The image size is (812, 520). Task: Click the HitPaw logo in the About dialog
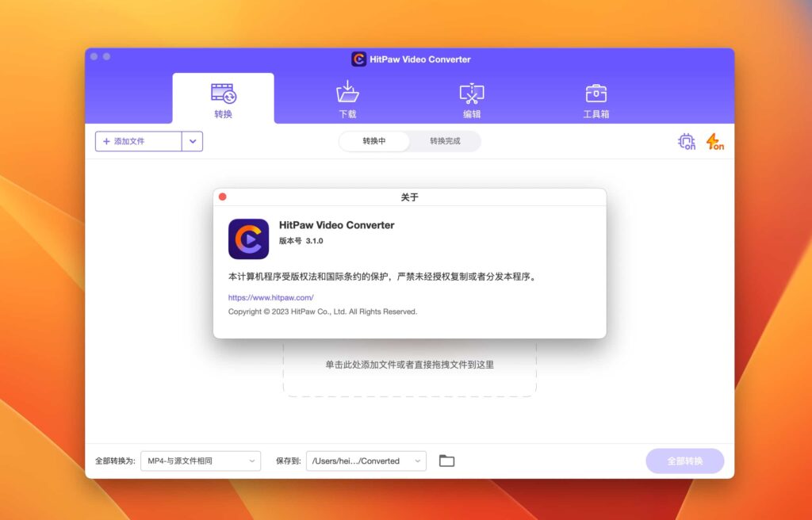(x=249, y=238)
